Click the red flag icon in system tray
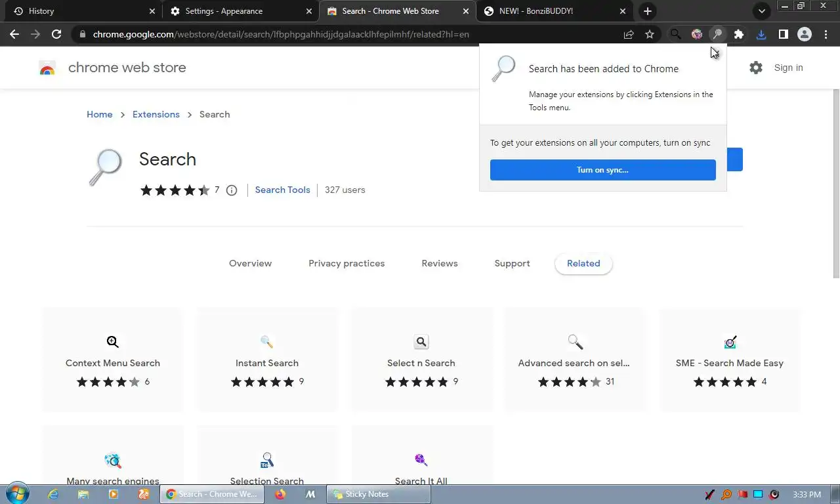 pyautogui.click(x=742, y=494)
